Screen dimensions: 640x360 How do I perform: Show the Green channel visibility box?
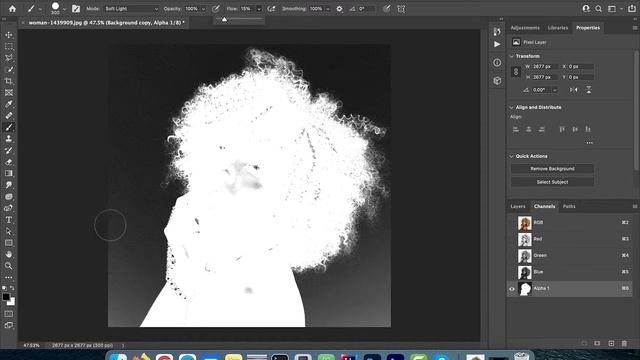click(x=512, y=256)
